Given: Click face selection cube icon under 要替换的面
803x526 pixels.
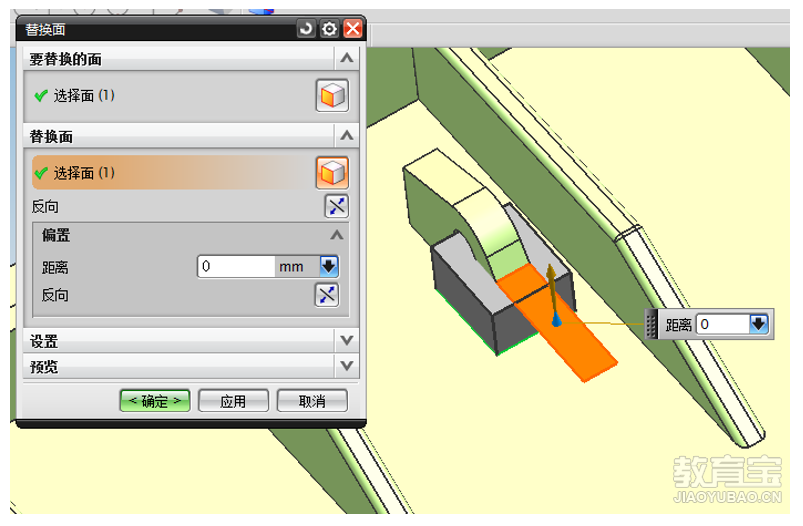Looking at the screenshot, I should pyautogui.click(x=332, y=95).
